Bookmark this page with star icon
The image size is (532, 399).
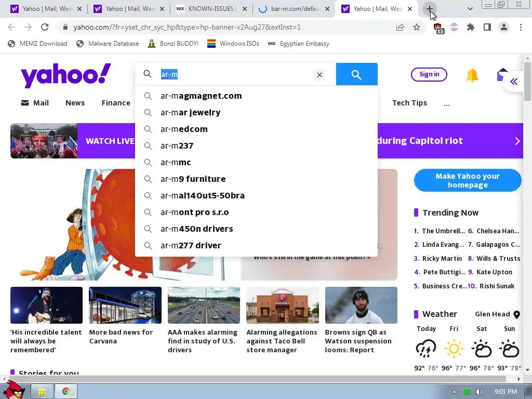click(417, 27)
